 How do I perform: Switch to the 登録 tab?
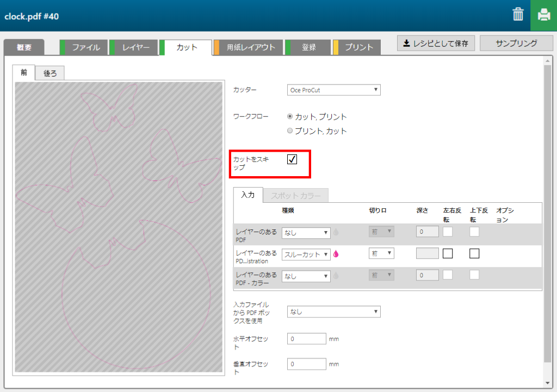tap(308, 47)
